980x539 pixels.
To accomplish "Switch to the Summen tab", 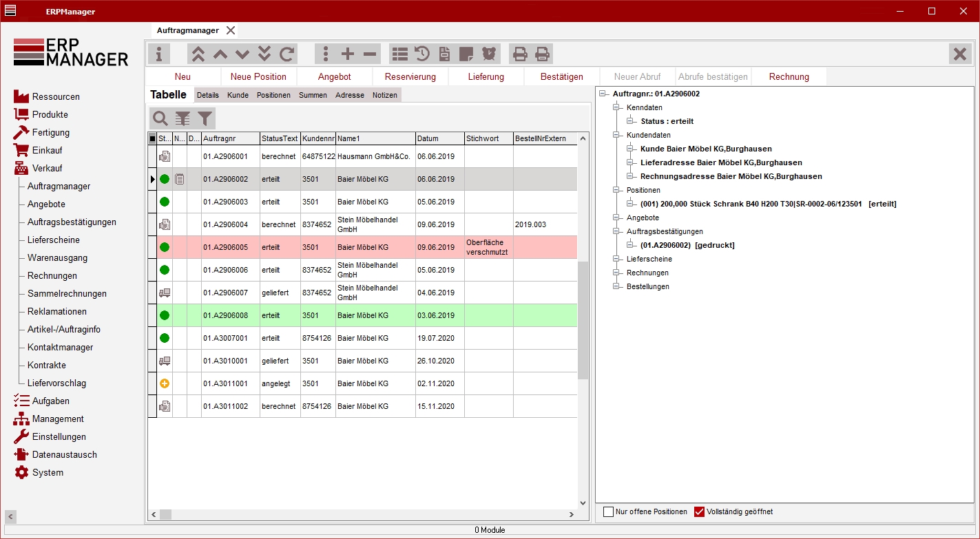I will coord(313,95).
